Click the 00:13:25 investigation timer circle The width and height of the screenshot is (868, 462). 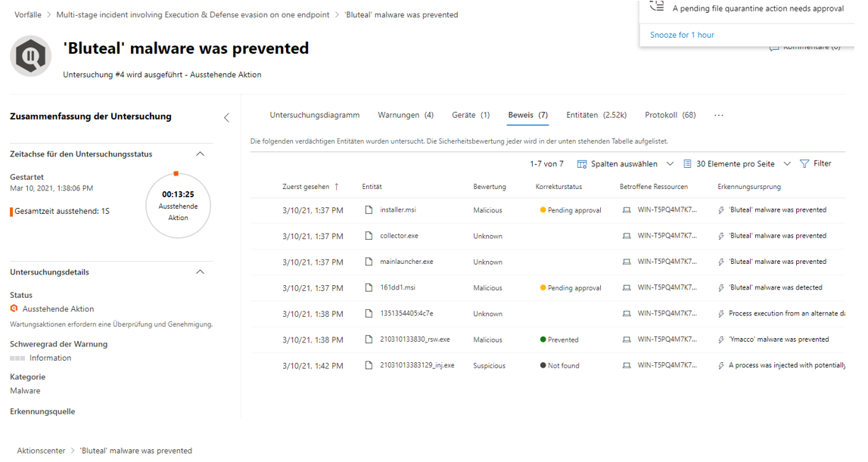[178, 205]
